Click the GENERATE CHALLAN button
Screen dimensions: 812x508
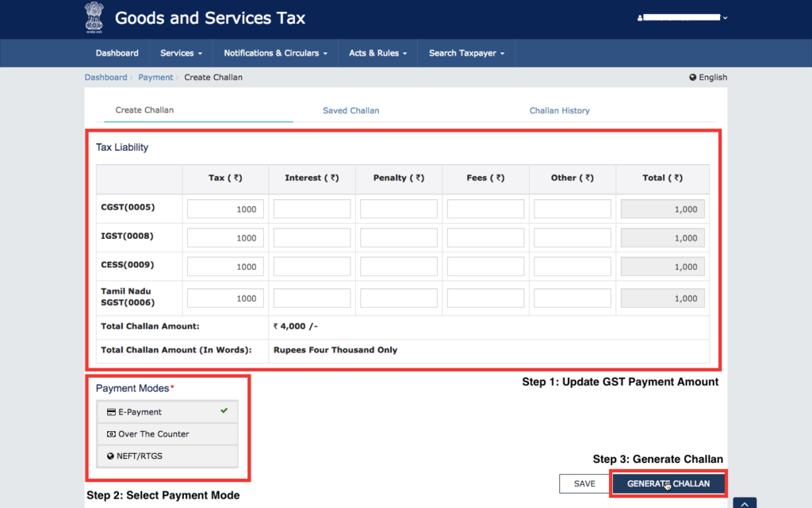[668, 483]
